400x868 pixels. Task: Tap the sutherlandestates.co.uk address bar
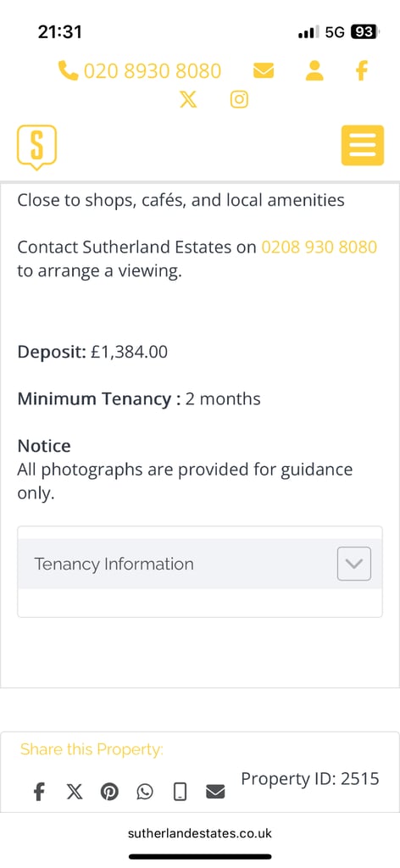200,833
